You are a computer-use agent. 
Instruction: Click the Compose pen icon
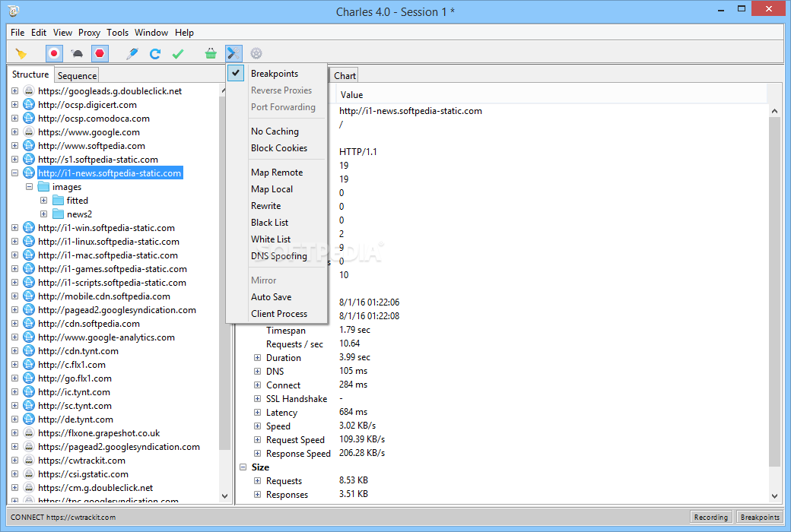click(132, 53)
